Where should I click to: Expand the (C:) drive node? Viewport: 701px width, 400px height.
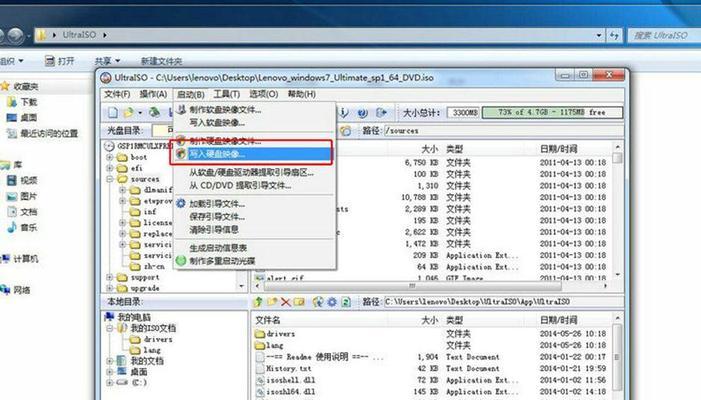coord(110,383)
